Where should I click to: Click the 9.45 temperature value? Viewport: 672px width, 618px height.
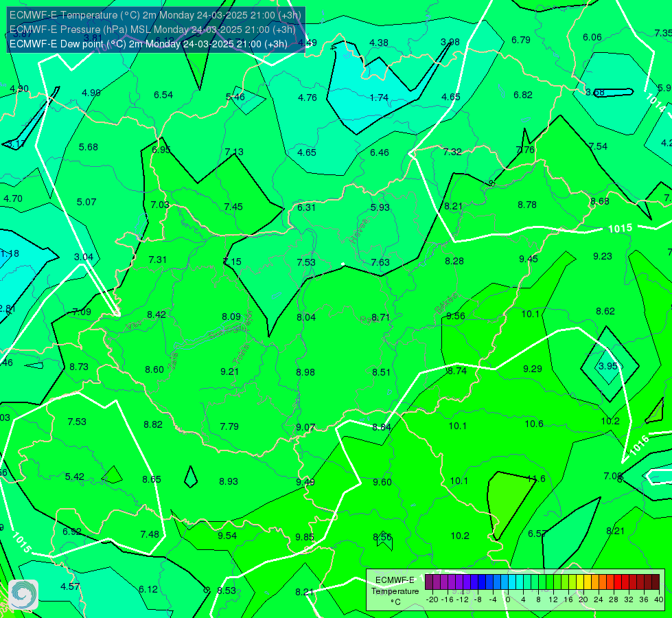pos(529,259)
